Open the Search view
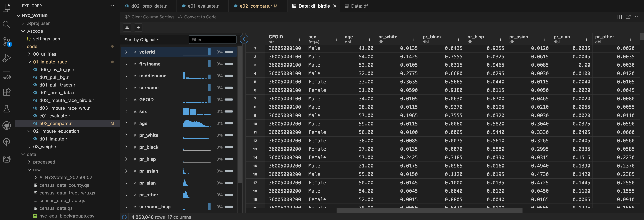644x220 pixels. click(6, 25)
